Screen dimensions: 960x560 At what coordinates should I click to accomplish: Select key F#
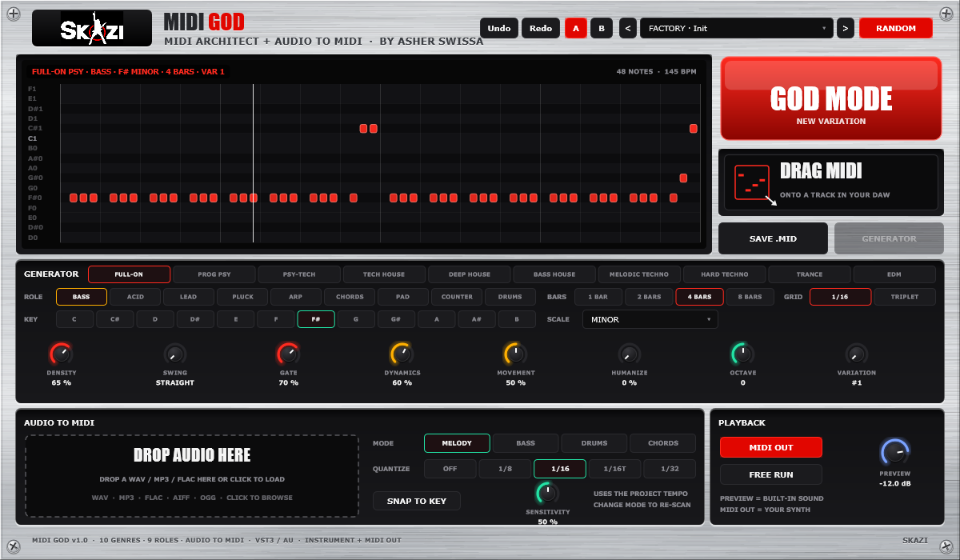click(x=316, y=319)
